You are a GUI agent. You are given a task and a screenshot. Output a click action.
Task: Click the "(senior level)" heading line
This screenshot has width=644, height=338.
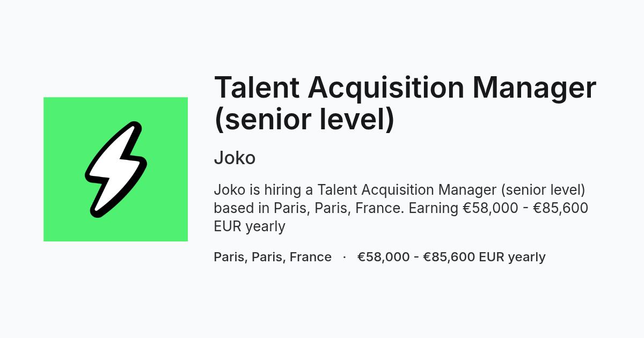304,119
